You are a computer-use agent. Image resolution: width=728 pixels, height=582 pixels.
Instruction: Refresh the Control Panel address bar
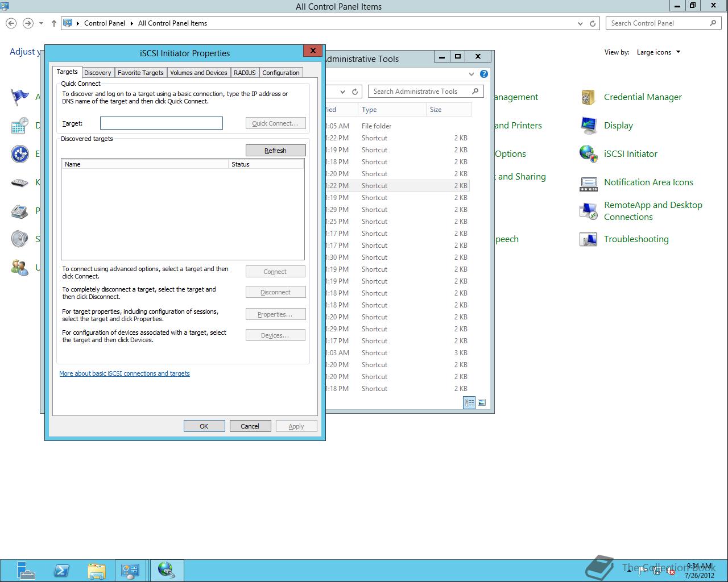point(593,23)
